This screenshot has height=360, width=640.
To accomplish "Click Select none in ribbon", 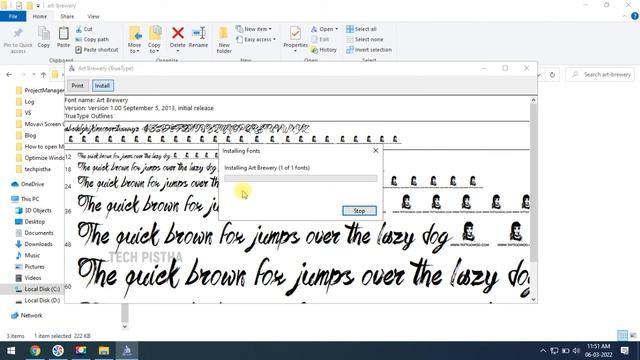I will (x=364, y=40).
